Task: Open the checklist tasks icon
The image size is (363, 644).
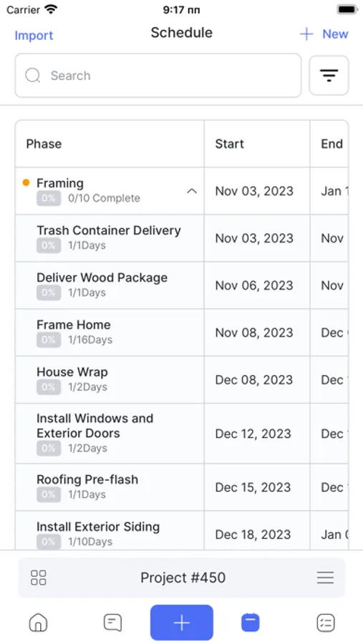Action: [x=326, y=623]
